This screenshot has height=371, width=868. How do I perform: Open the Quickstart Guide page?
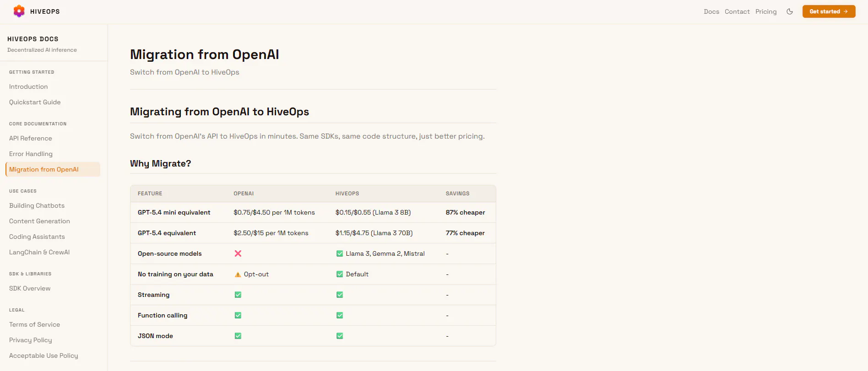35,102
